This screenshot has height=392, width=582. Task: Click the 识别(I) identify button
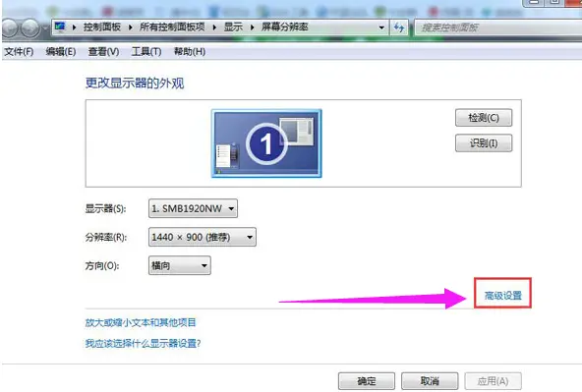(x=484, y=143)
